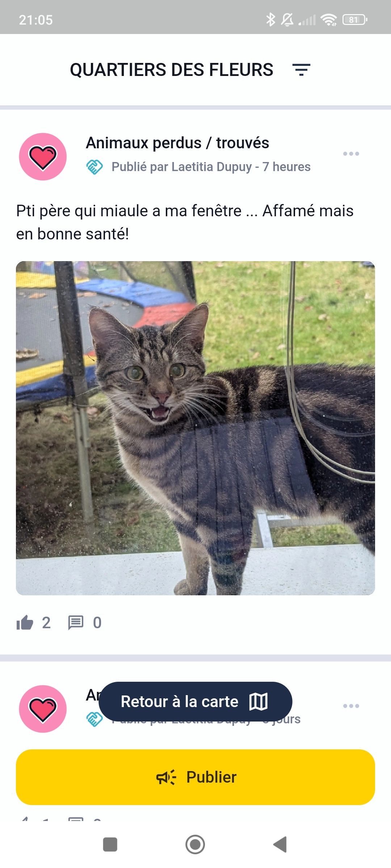
Task: Tap the pink heart avatar on first post
Action: (43, 157)
